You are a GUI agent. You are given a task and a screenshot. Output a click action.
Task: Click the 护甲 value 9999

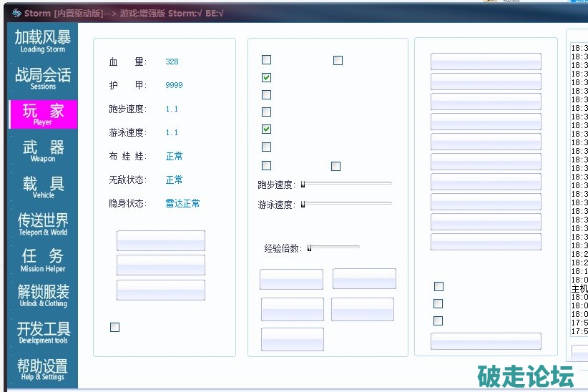pos(174,85)
